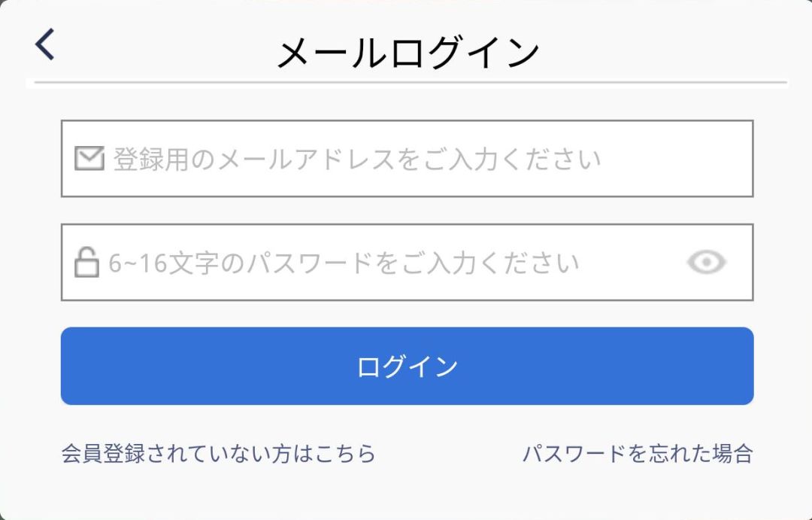
Task: Open 会員登録されていない方はこちら registration link
Action: coord(219,452)
